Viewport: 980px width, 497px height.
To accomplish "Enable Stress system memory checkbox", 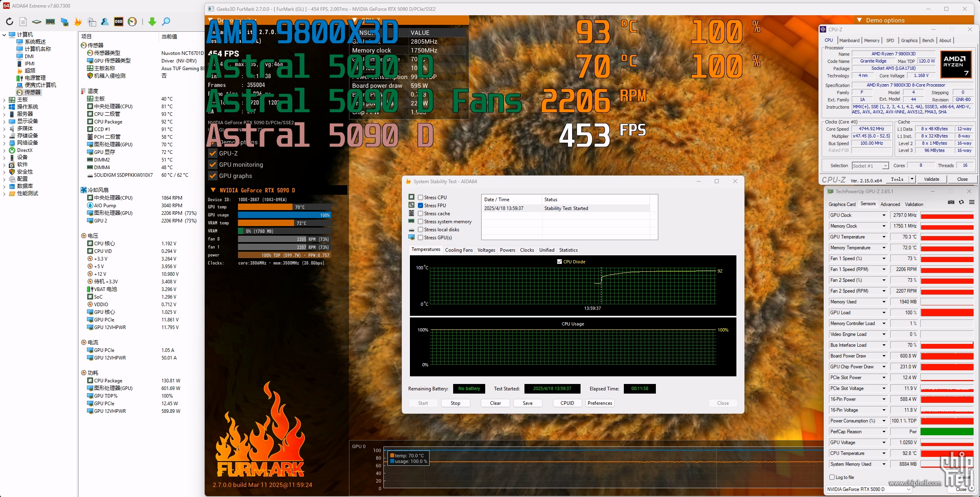I will pos(421,222).
